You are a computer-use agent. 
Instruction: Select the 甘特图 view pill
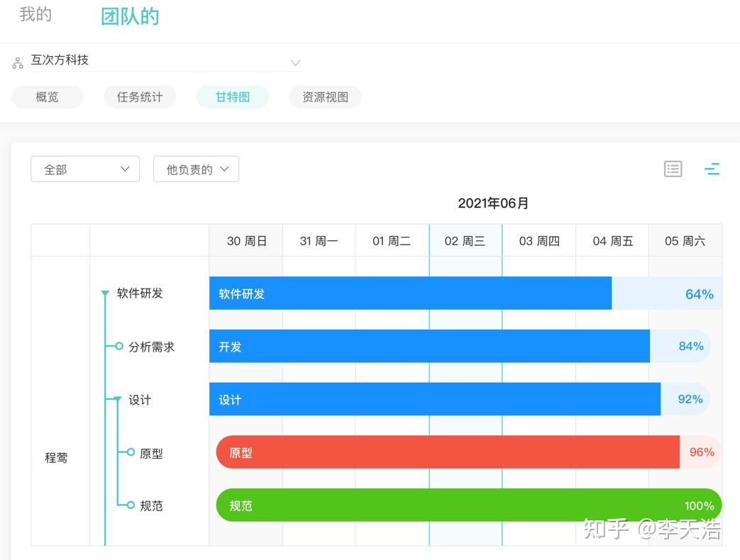(x=233, y=97)
